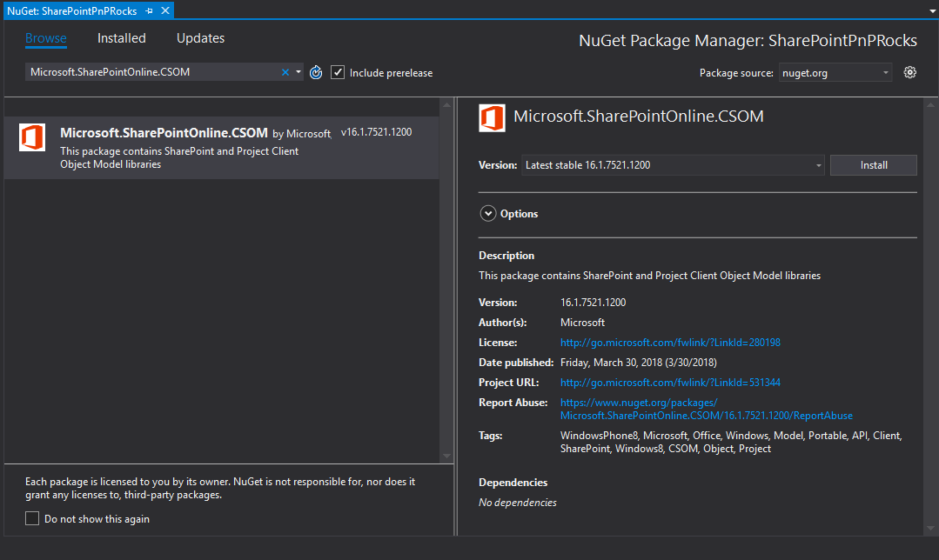Enable Do not show this again checkbox
This screenshot has height=560, width=939.
(32, 519)
